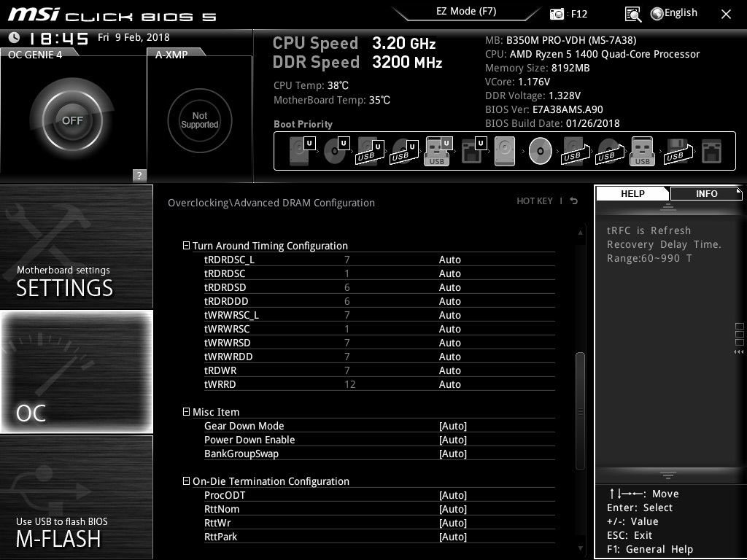The height and width of the screenshot is (560, 747).
Task: Switch to EZ Mode (F7)
Action: click(x=466, y=12)
